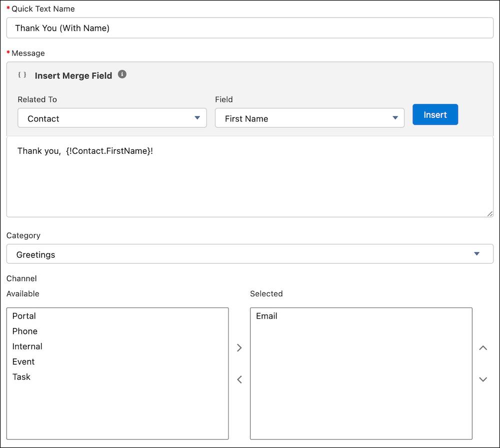Move channel back to the Available list
The image size is (500, 448).
(239, 380)
